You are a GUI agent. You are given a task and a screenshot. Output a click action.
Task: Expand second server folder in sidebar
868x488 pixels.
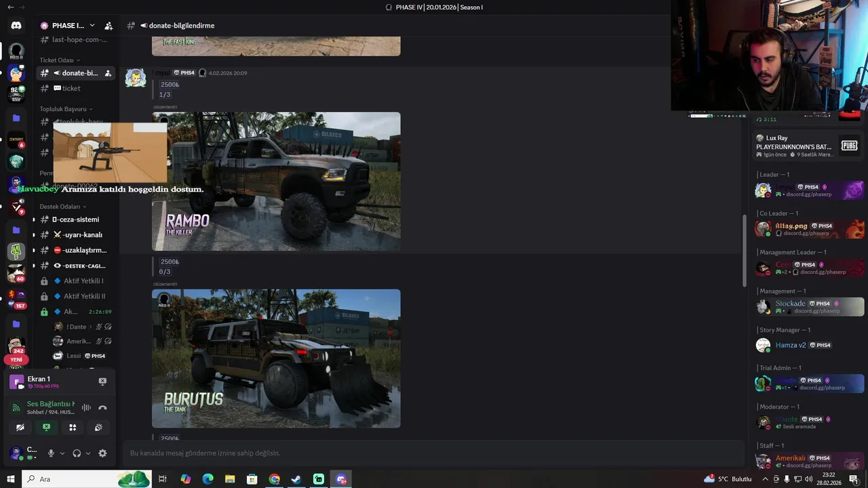[16, 230]
